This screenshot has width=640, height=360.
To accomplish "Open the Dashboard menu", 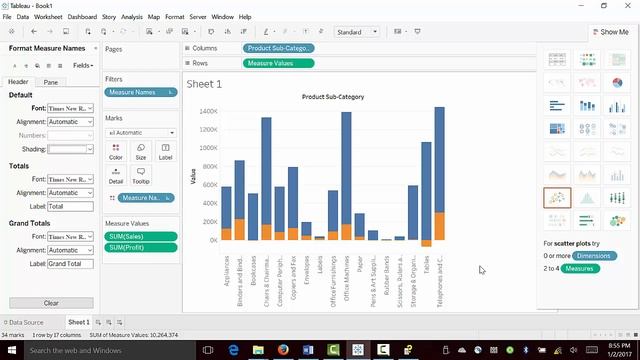I will coord(82,17).
